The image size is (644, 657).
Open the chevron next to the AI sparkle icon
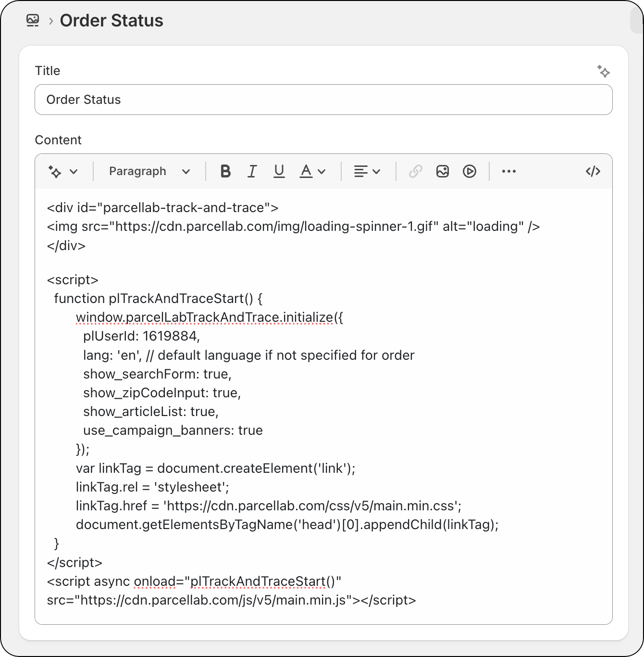(73, 171)
